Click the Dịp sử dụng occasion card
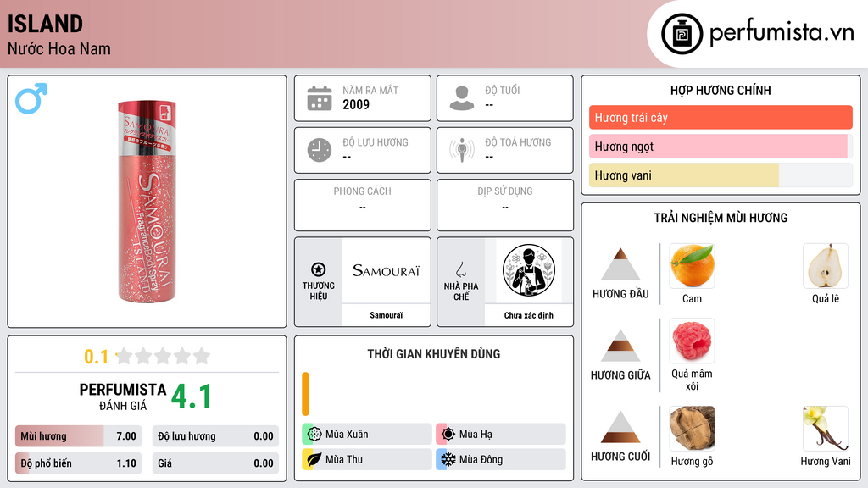The width and height of the screenshot is (868, 488). [505, 205]
